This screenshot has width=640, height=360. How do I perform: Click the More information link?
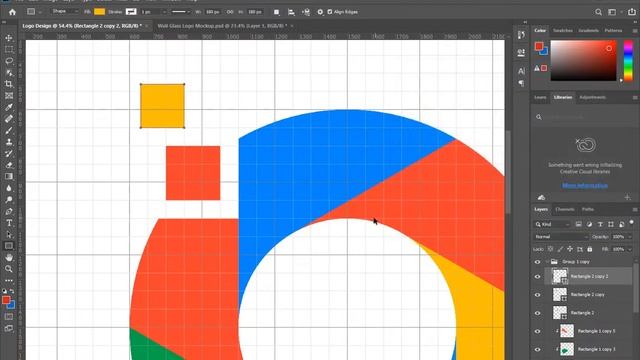585,185
